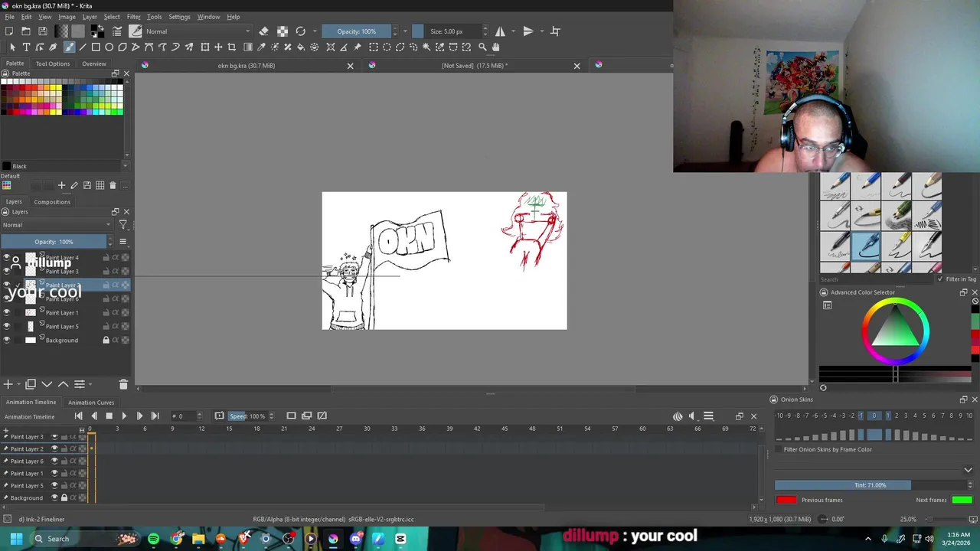Click reload original brush preset icon
Viewport: 980px width, 551px height.
point(301,31)
